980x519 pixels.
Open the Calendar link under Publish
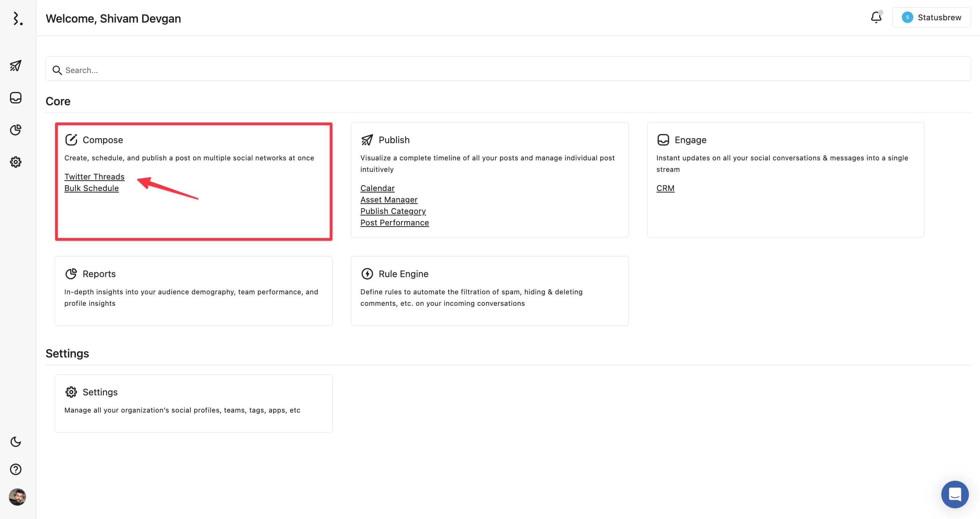point(377,188)
